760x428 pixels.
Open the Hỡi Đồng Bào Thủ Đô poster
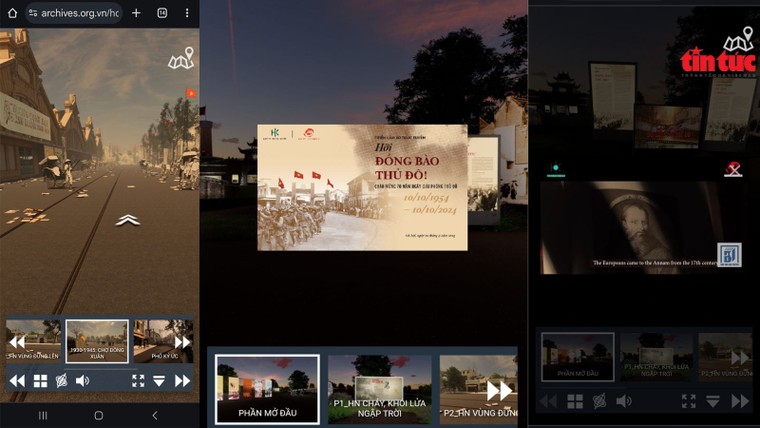(x=362, y=187)
